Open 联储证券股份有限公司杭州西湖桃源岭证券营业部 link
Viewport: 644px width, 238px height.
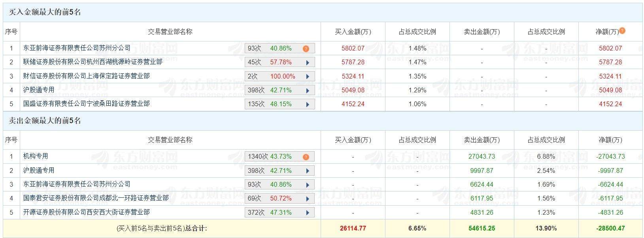pyautogui.click(x=93, y=62)
